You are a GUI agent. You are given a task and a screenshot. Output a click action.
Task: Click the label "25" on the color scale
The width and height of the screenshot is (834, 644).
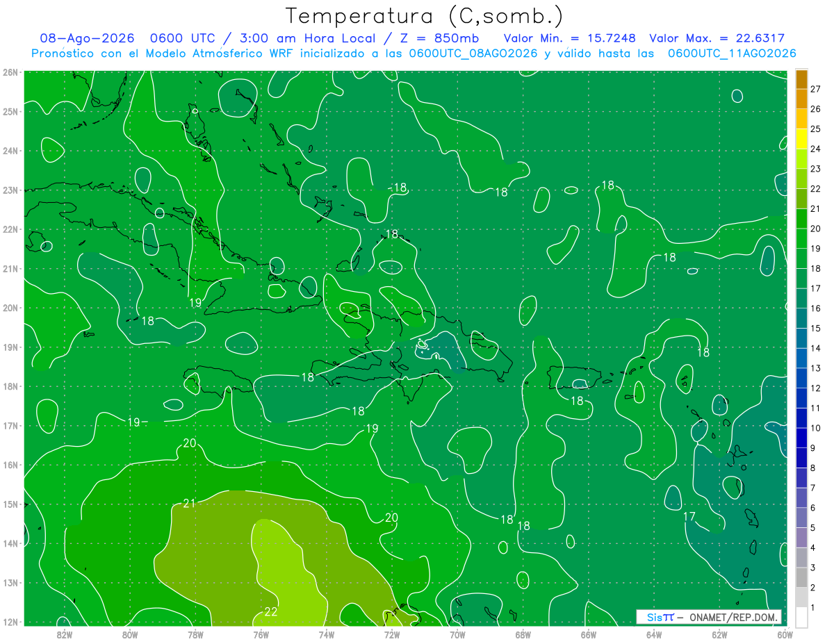tap(815, 129)
